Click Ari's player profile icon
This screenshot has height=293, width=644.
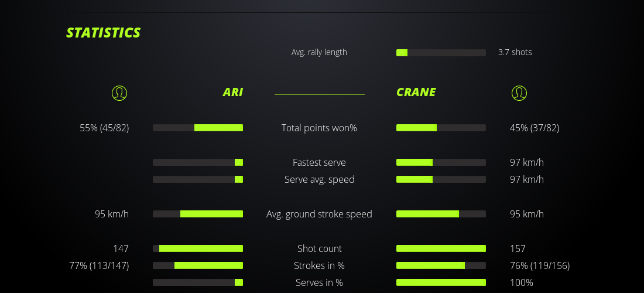click(119, 93)
